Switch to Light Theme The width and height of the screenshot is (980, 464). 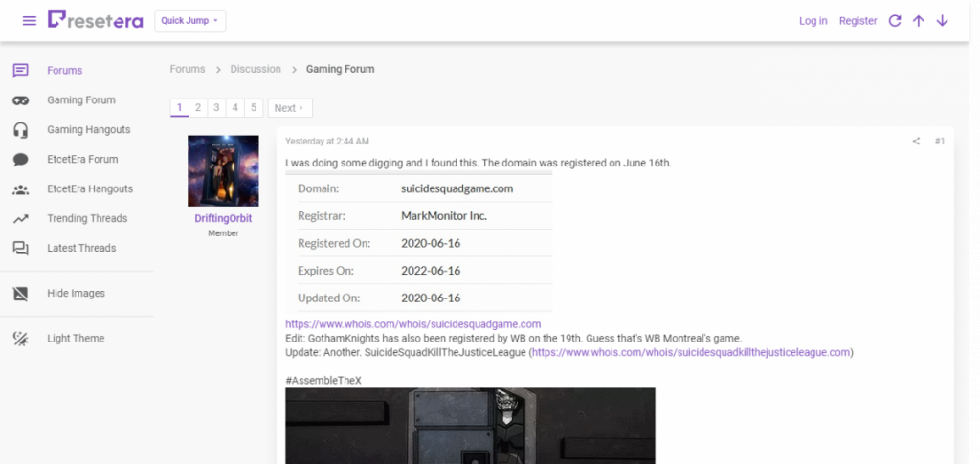click(76, 339)
